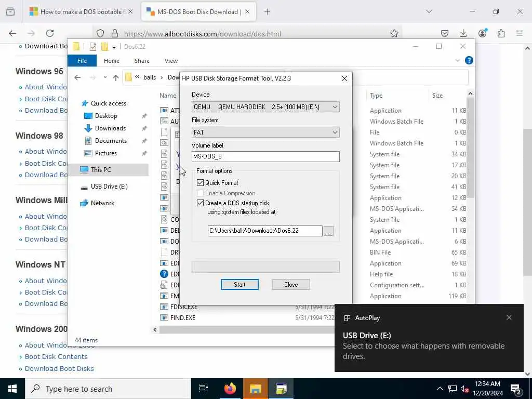Dismiss the AutoPlay notification
The width and height of the screenshot is (532, 399).
[x=509, y=317]
